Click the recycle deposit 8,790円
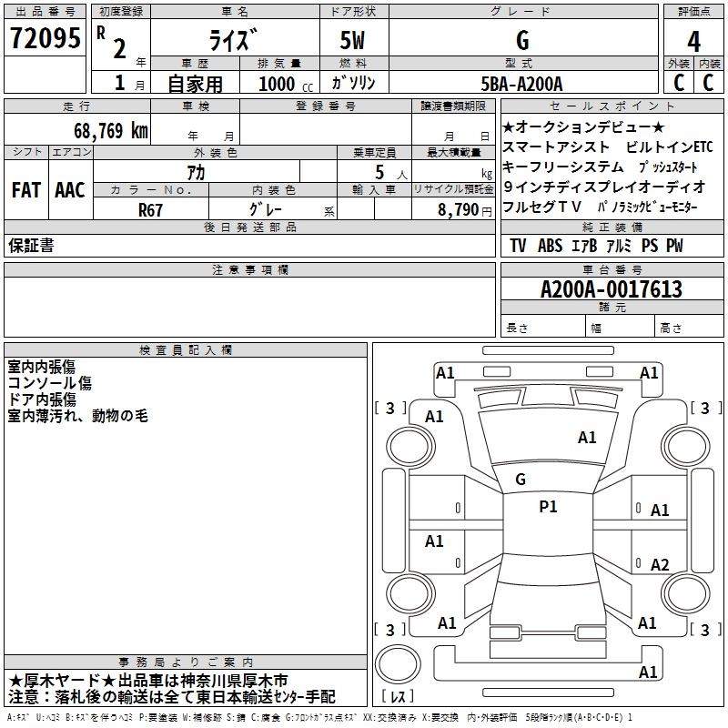 464,210
